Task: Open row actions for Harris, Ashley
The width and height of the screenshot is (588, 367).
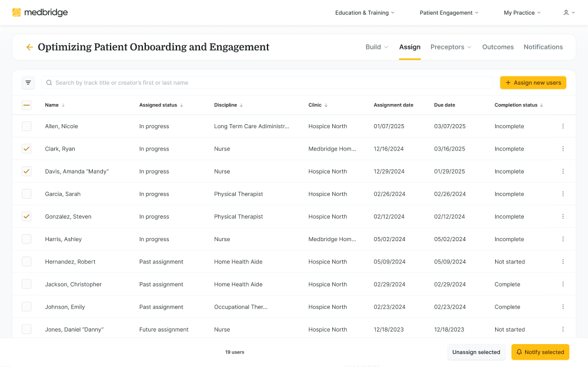Action: point(563,239)
